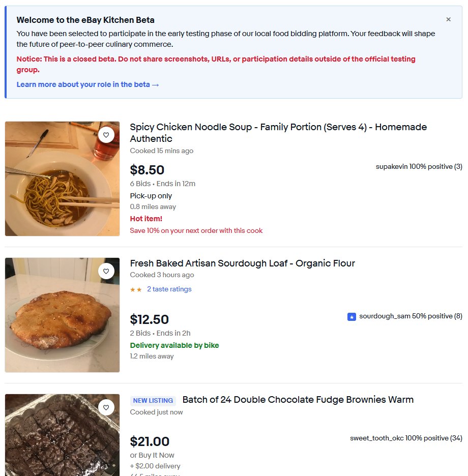Add Sourdough Loaf to watchlist heart
The image size is (468, 476).
[106, 271]
